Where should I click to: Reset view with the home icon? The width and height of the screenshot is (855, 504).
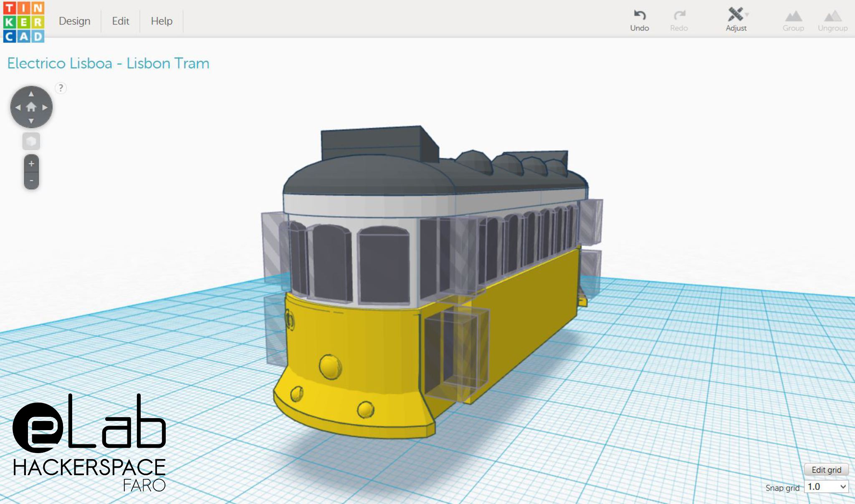pos(31,107)
